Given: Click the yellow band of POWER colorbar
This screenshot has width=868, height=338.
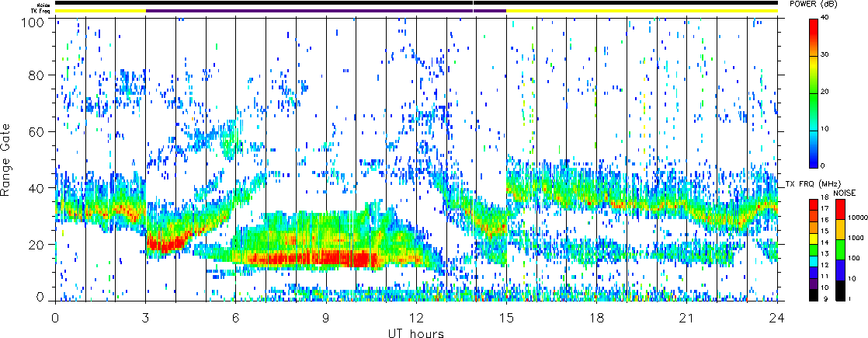Looking at the screenshot, I should point(814,64).
